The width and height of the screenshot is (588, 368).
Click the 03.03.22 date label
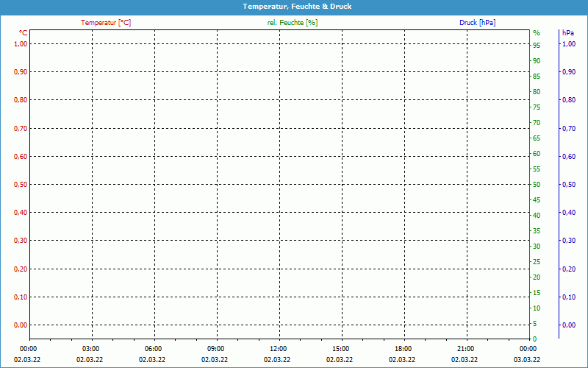click(x=527, y=360)
